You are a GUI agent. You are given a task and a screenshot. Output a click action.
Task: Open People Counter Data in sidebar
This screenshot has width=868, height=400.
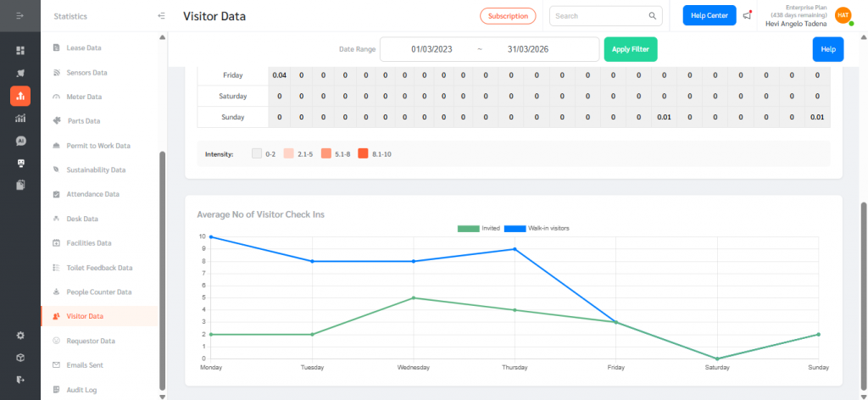coord(99,292)
